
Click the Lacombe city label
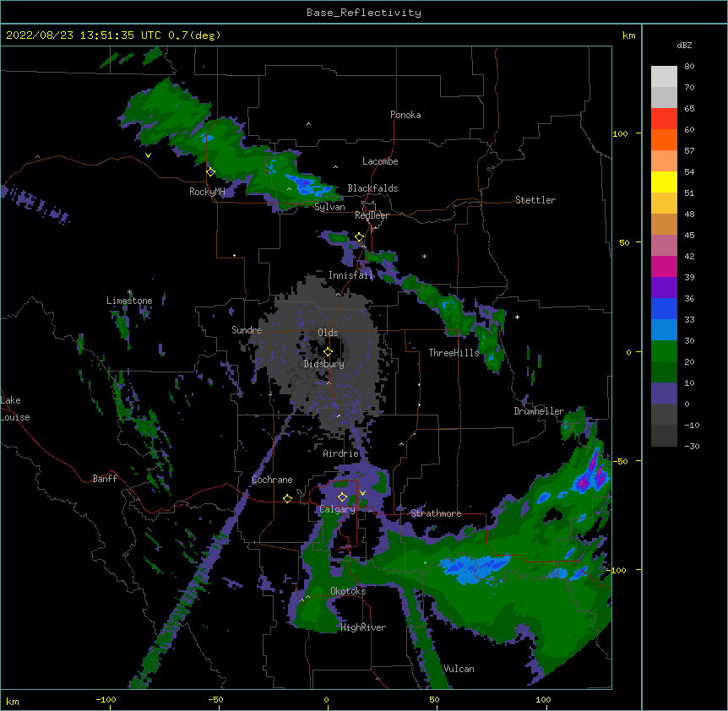(380, 161)
